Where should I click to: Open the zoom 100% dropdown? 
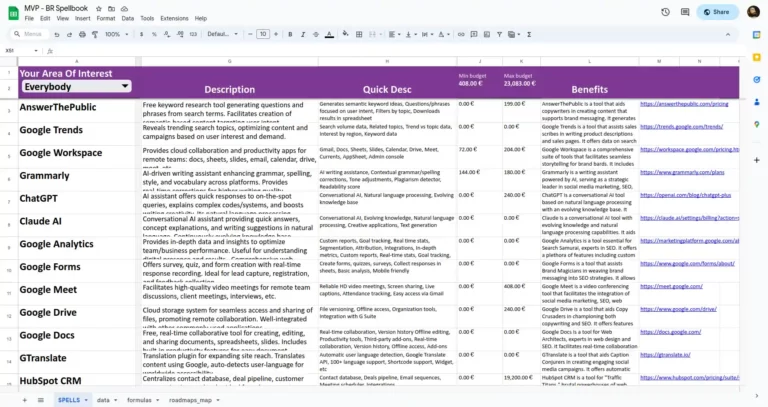pos(117,34)
